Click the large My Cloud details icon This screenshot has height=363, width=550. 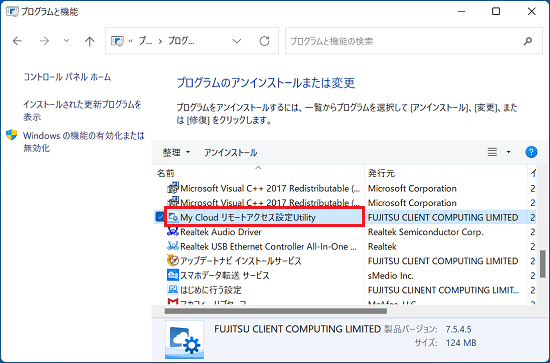tap(185, 339)
